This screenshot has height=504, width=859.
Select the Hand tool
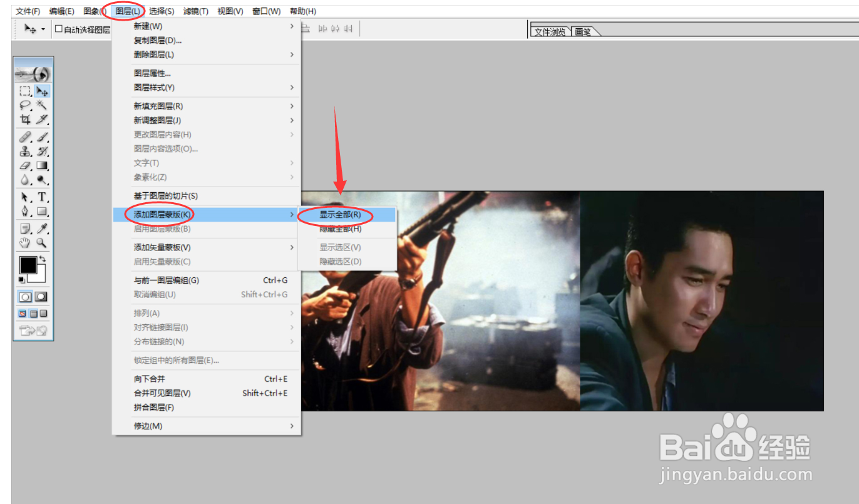coord(25,242)
